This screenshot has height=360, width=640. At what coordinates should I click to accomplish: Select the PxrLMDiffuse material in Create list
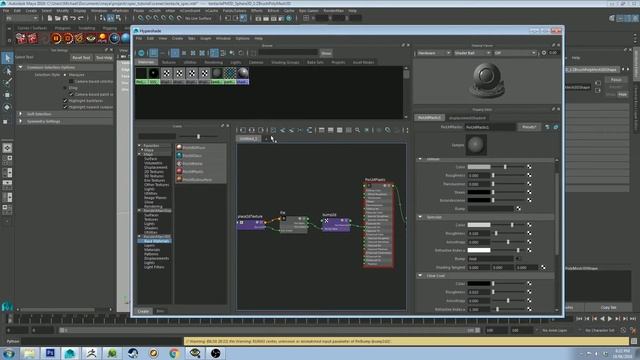[201, 147]
